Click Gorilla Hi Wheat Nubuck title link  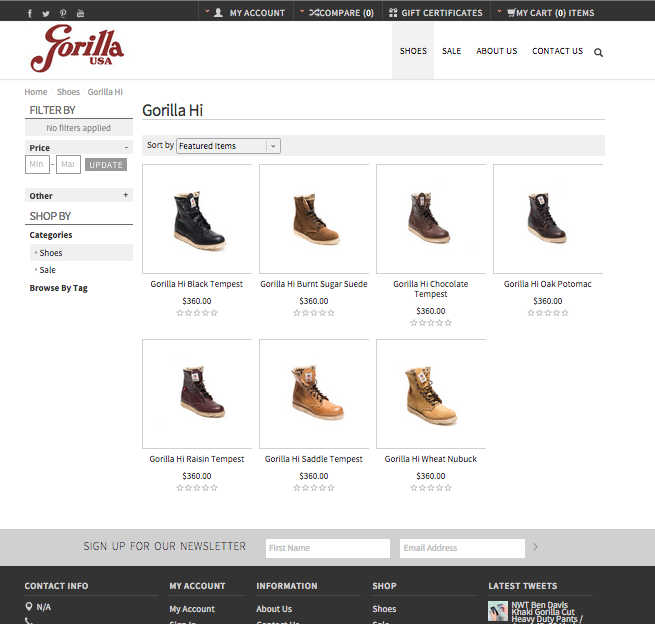tap(431, 459)
